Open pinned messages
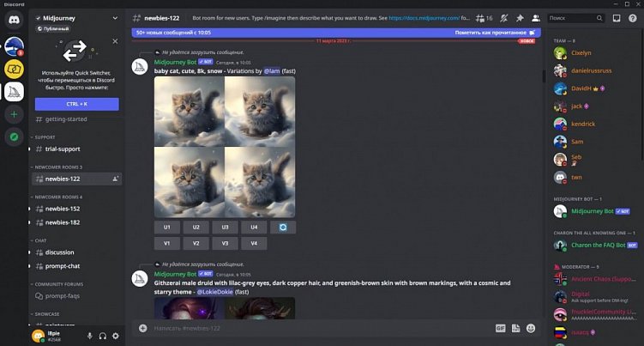 click(520, 18)
